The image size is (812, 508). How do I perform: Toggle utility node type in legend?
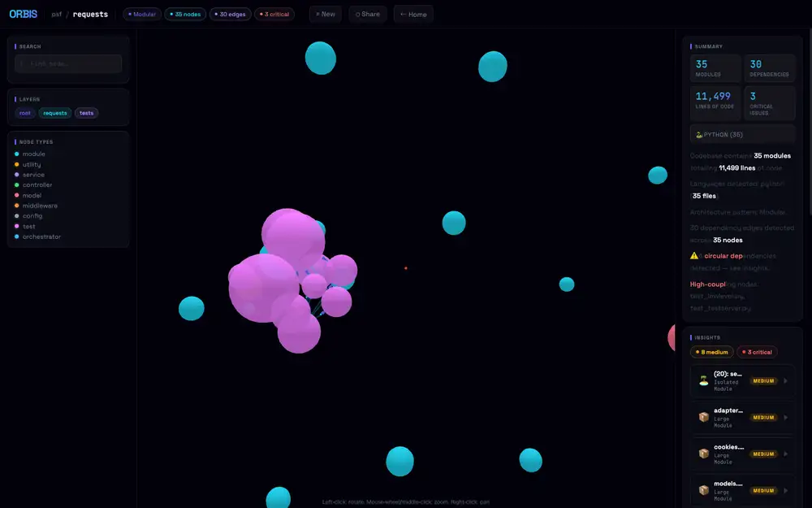click(x=28, y=164)
